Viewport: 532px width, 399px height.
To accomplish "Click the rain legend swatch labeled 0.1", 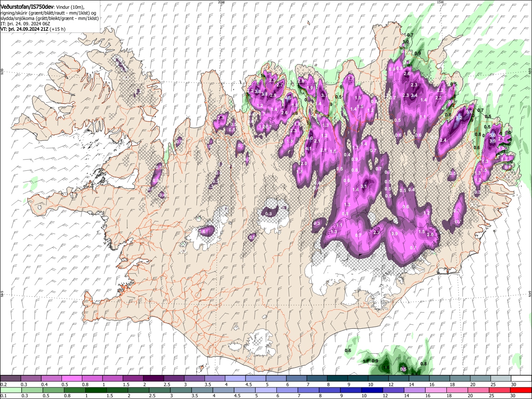I will 10,390.
